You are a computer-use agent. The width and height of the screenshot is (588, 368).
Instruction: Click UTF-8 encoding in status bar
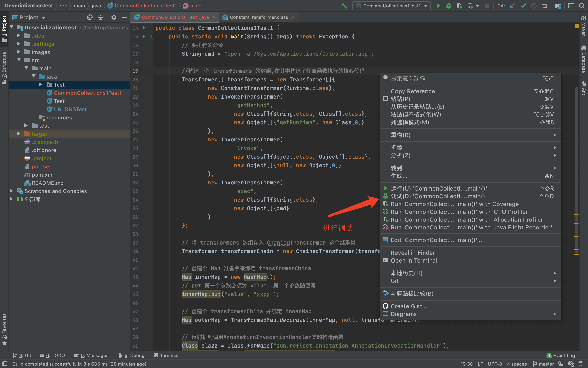click(x=495, y=364)
